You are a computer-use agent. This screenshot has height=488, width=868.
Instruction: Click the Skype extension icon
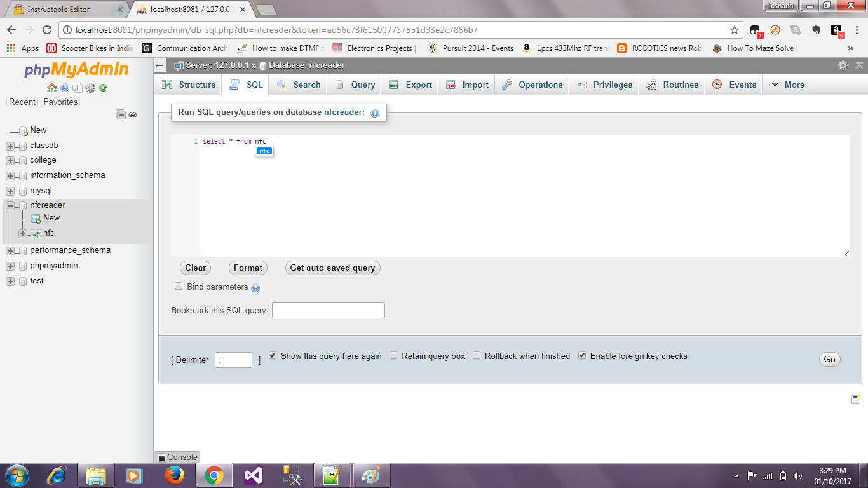(796, 30)
